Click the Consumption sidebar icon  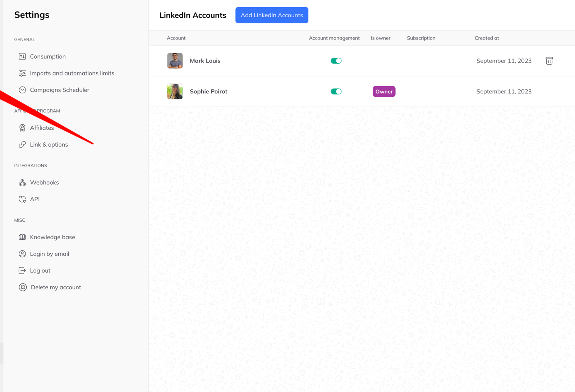coord(22,56)
